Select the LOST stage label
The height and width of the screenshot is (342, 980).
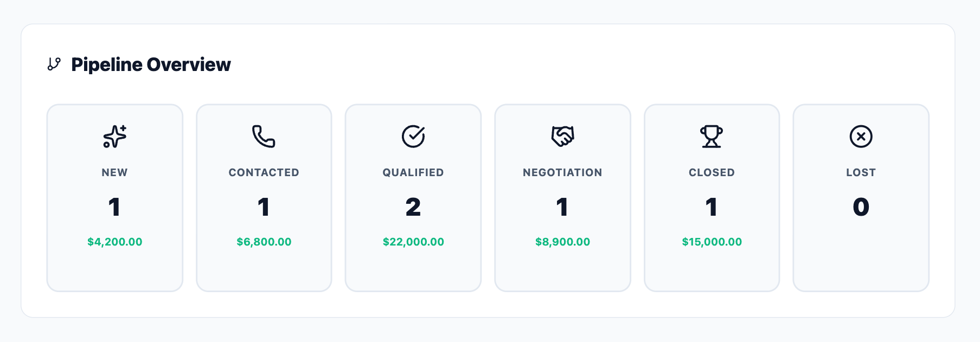pos(861,172)
